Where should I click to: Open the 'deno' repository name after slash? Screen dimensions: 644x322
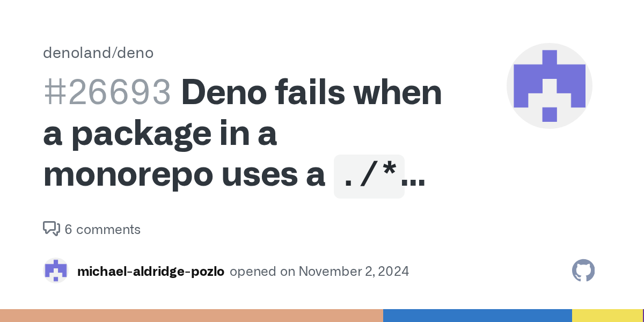(139, 53)
